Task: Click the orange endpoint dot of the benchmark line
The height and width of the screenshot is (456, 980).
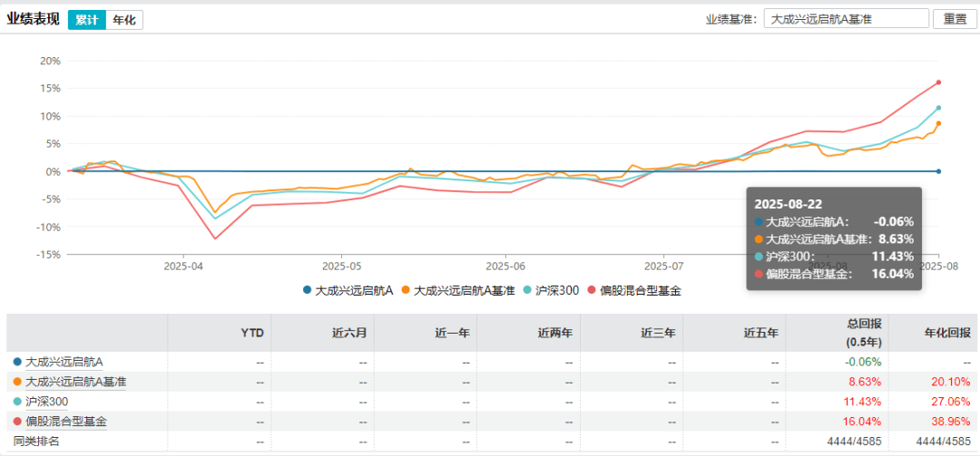Action: click(938, 123)
